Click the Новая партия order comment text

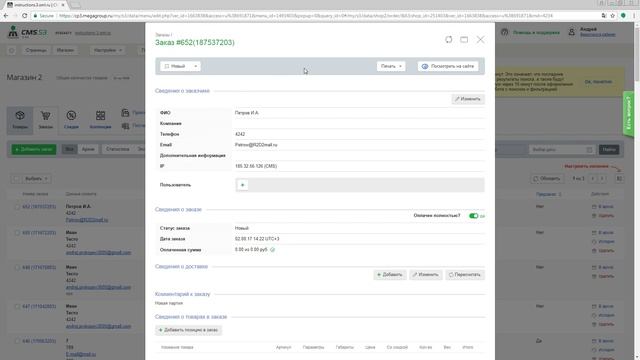169,303
